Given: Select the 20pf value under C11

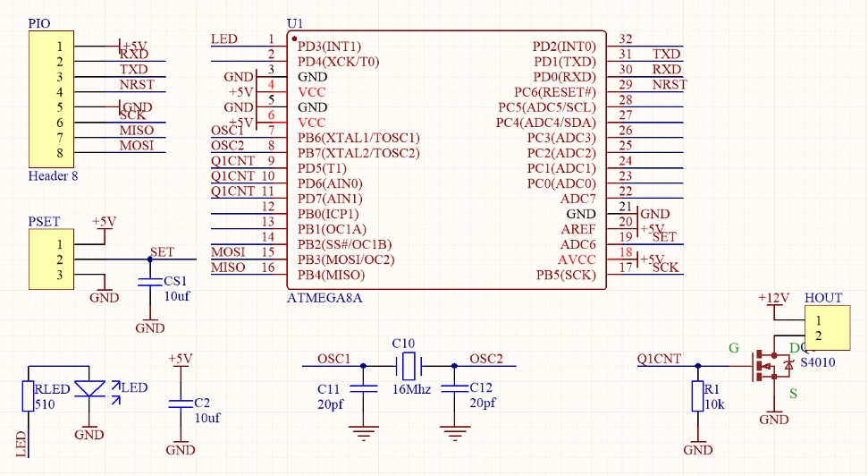Looking at the screenshot, I should 331,404.
